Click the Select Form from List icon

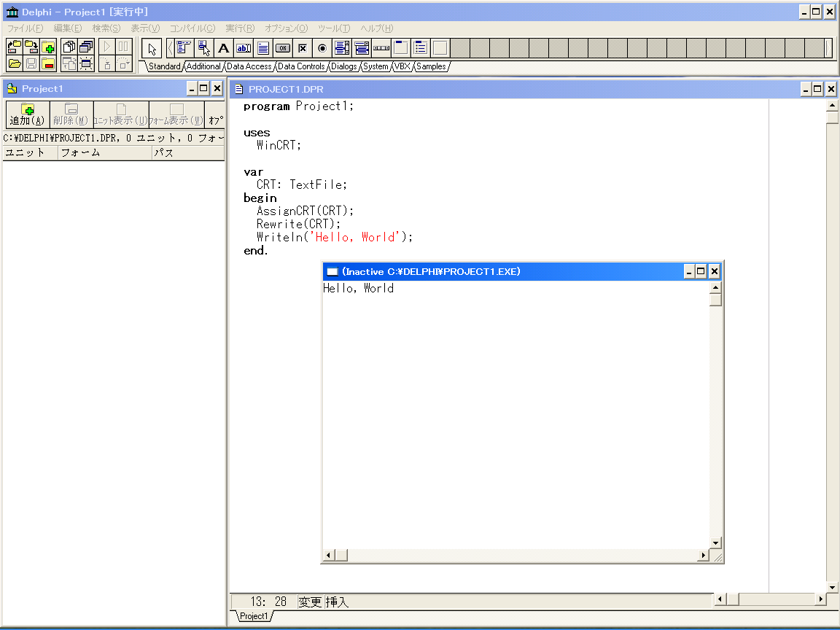coord(86,47)
